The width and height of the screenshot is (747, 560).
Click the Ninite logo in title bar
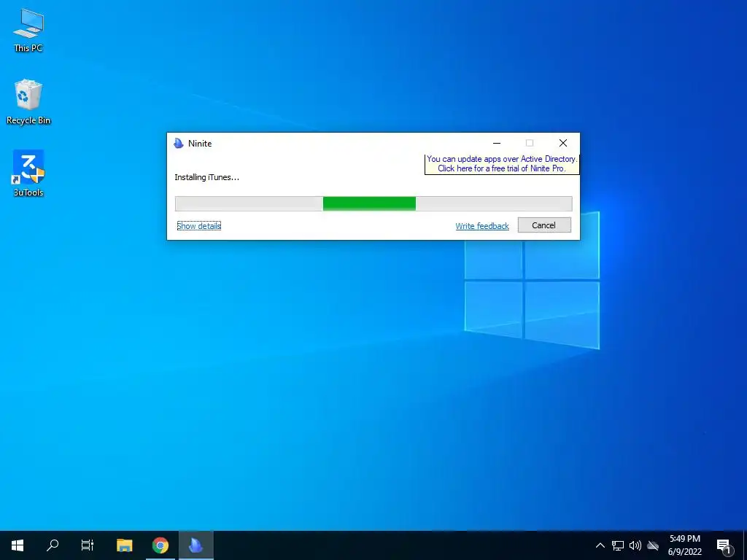(x=179, y=144)
